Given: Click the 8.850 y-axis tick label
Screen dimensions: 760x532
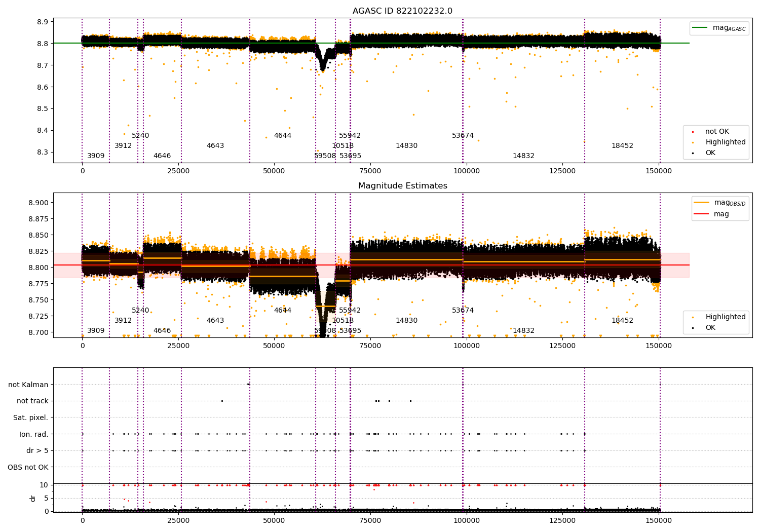Looking at the screenshot, I should pos(38,235).
